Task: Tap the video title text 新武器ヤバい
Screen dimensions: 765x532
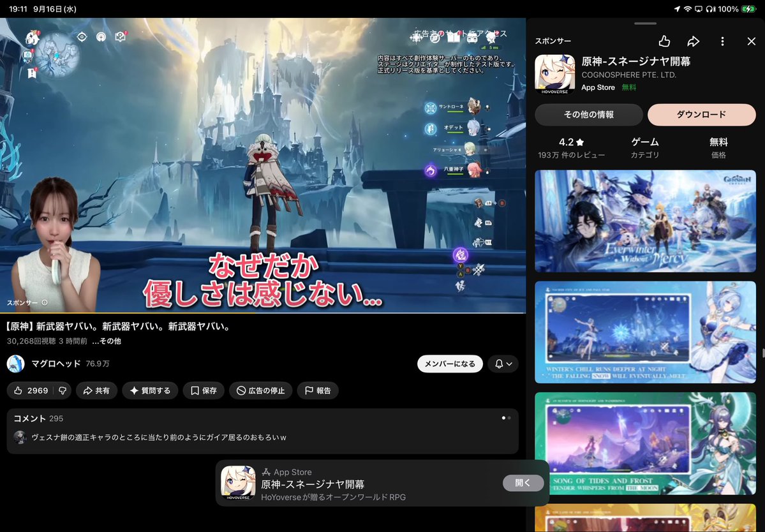Action: 118,326
